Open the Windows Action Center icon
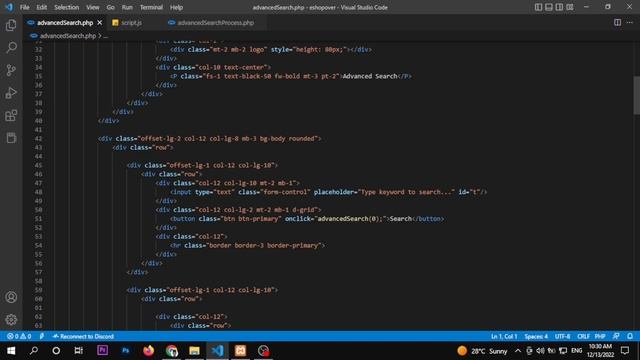This screenshot has height=360, width=640. click(625, 351)
